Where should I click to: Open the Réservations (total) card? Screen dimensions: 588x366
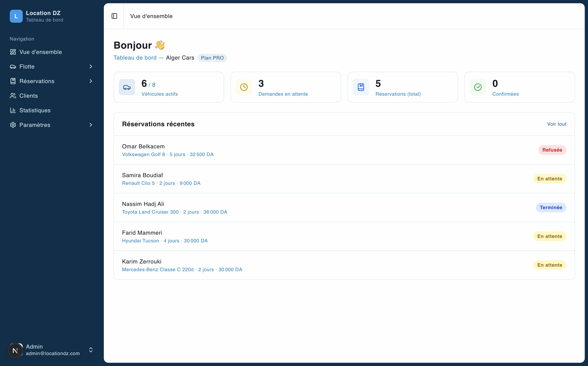point(403,87)
